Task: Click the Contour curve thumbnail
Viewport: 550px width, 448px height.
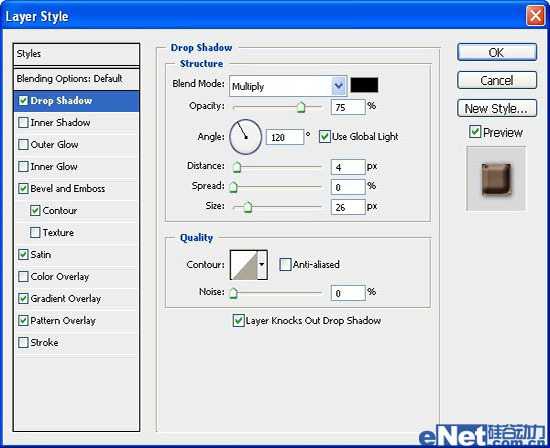Action: 244,265
